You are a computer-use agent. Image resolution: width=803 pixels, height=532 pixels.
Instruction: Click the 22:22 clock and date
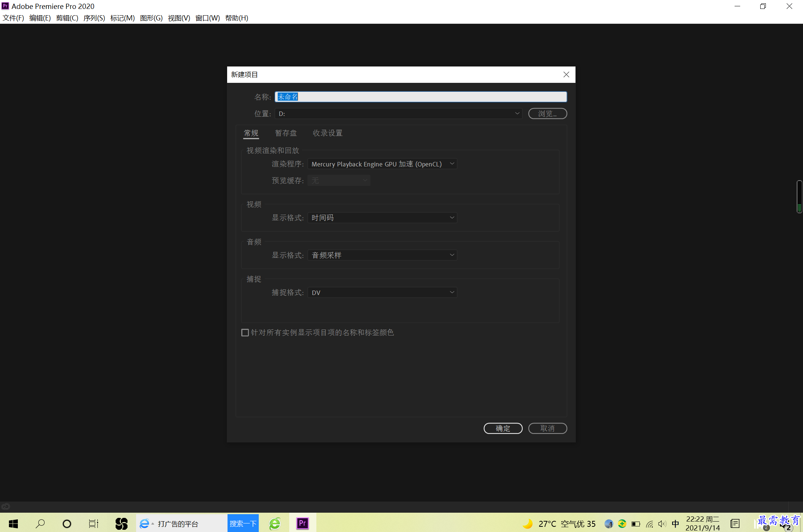[x=703, y=523]
